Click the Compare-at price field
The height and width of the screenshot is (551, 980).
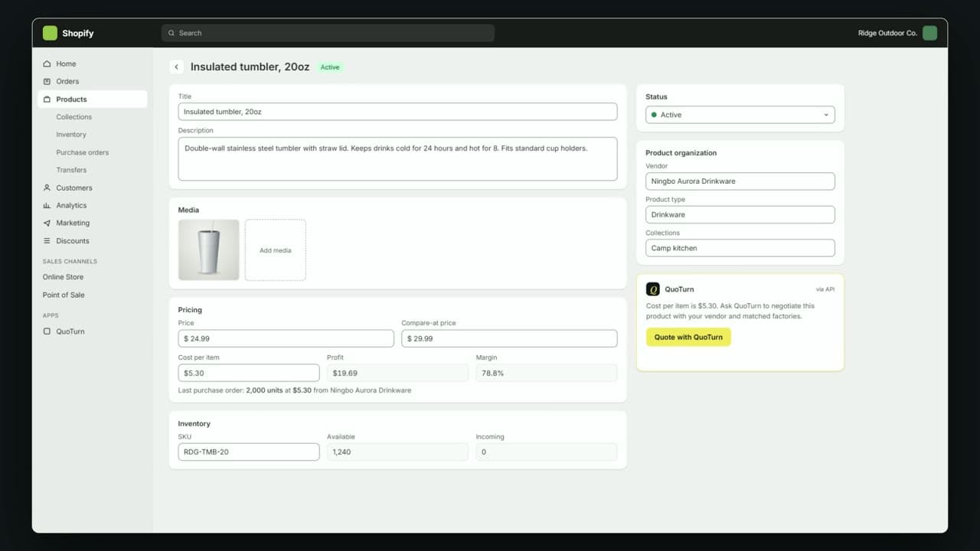click(509, 338)
